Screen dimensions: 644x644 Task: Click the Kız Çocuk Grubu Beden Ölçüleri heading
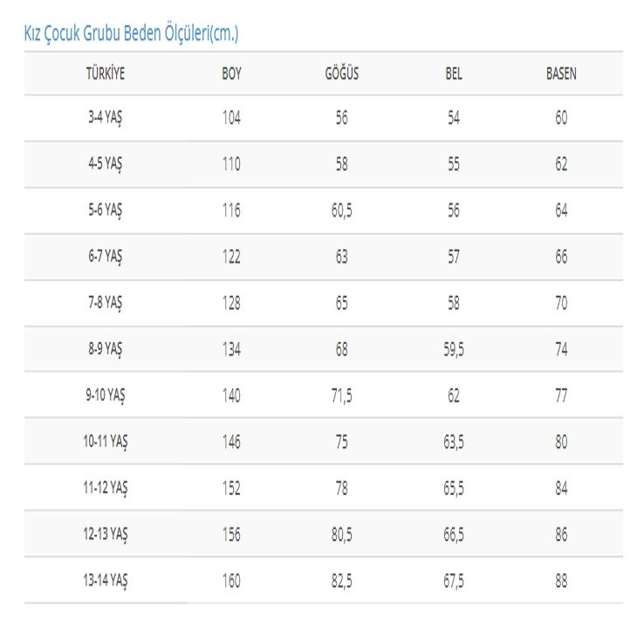coord(131,33)
